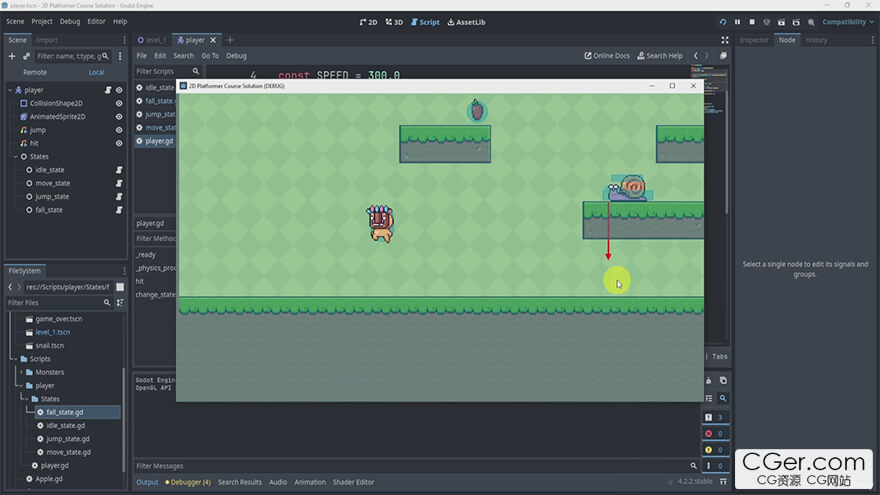Screen dimensions: 880x495
Task: Open Shader Editor bottom panel
Action: tap(353, 482)
